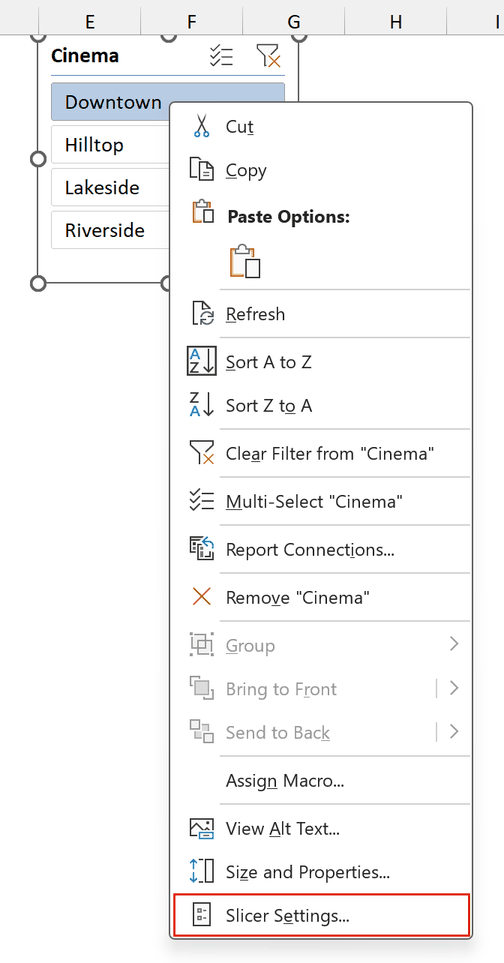Click the Clear Filter icon in slicer header

tap(268, 56)
